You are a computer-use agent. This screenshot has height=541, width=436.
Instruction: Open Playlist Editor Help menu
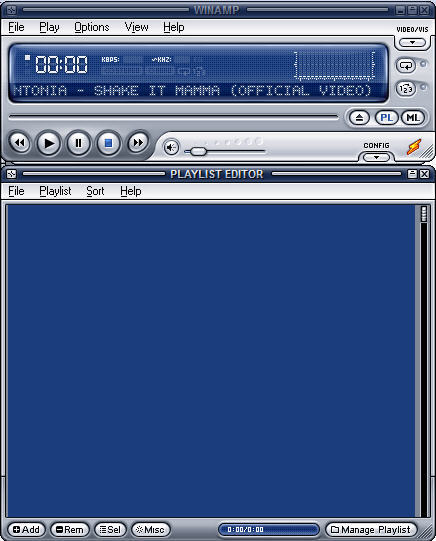click(x=131, y=191)
